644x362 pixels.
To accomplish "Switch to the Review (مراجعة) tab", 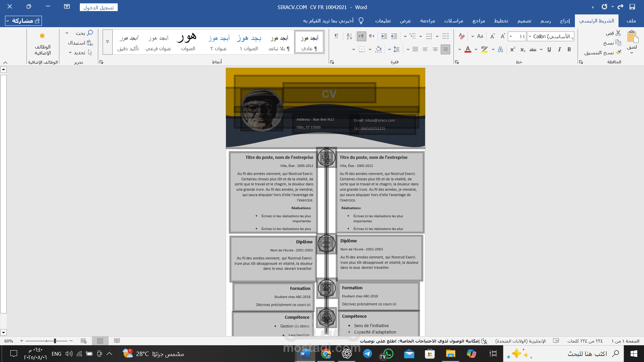I will click(428, 21).
